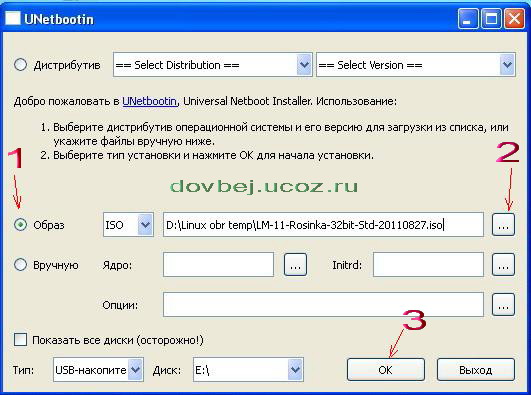Expand the Диск drive E:\ dropdown
This screenshot has height=395, width=531.
tap(248, 369)
